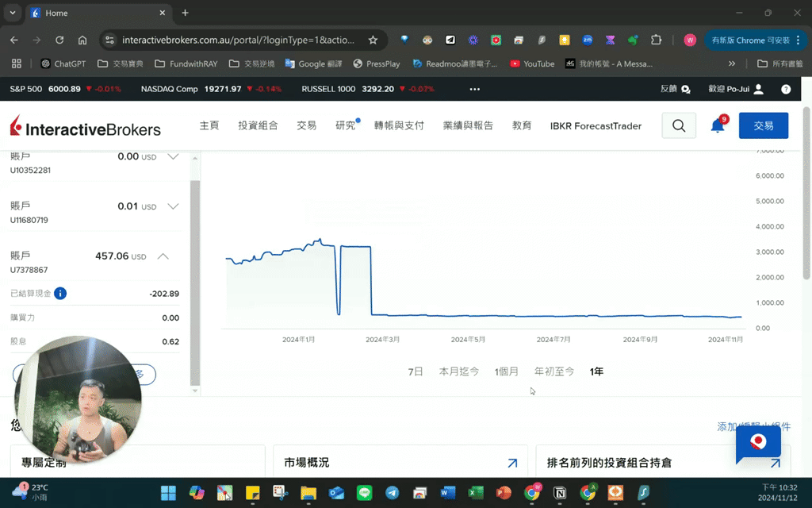Show more bookmarks with the overflow chevron
Viewport: 812px width, 508px height.
[x=732, y=63]
